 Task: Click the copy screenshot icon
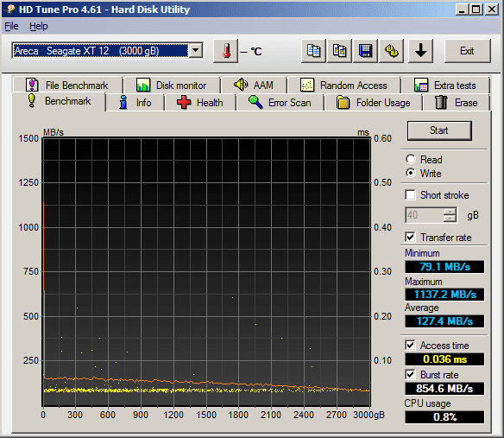pyautogui.click(x=339, y=51)
